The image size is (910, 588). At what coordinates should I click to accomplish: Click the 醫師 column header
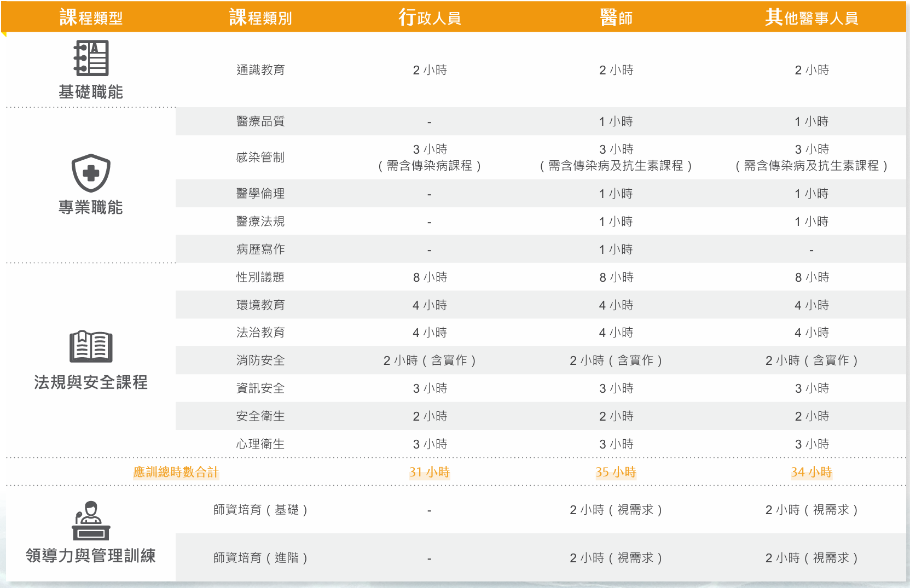point(616,18)
